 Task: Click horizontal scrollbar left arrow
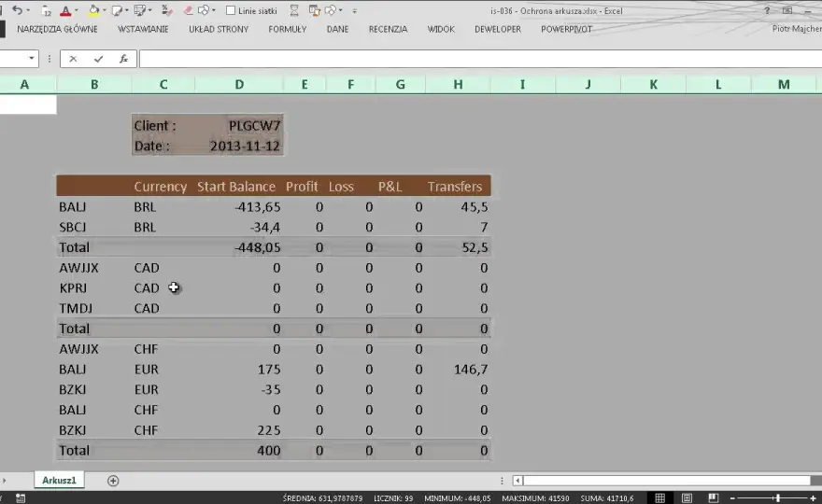(517, 481)
